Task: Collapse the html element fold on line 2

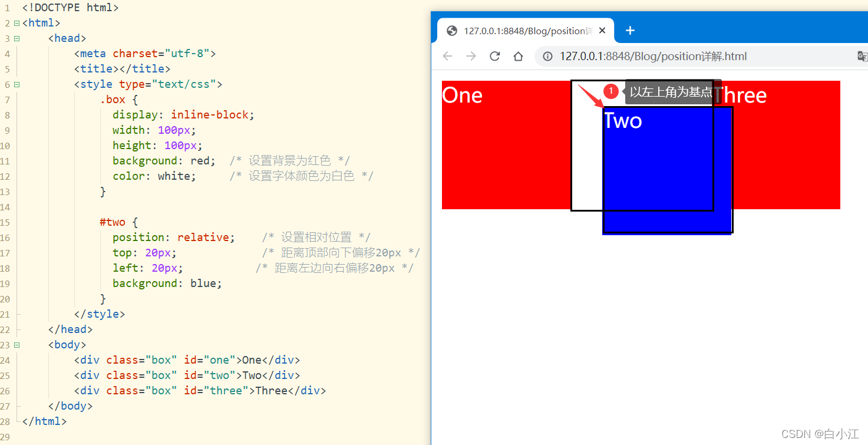Action: 16,22
